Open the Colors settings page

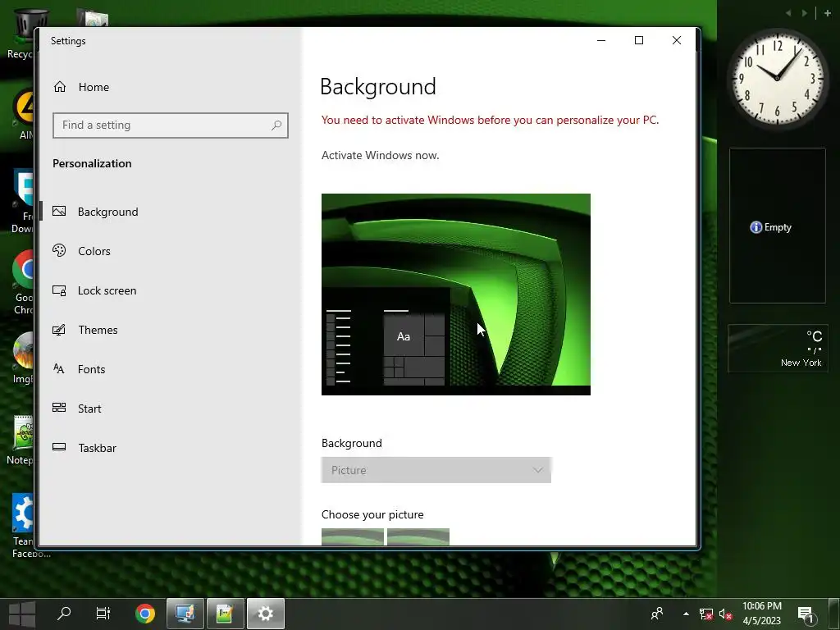click(x=94, y=251)
